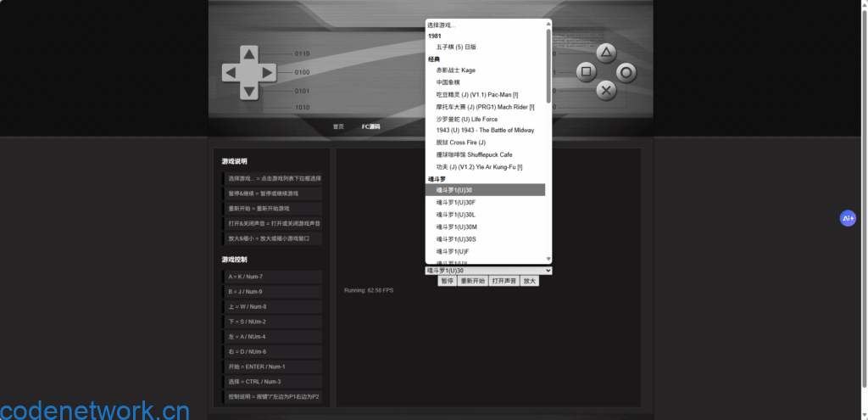Click the B = J / Num-9 row
The height and width of the screenshot is (420, 868).
[272, 291]
